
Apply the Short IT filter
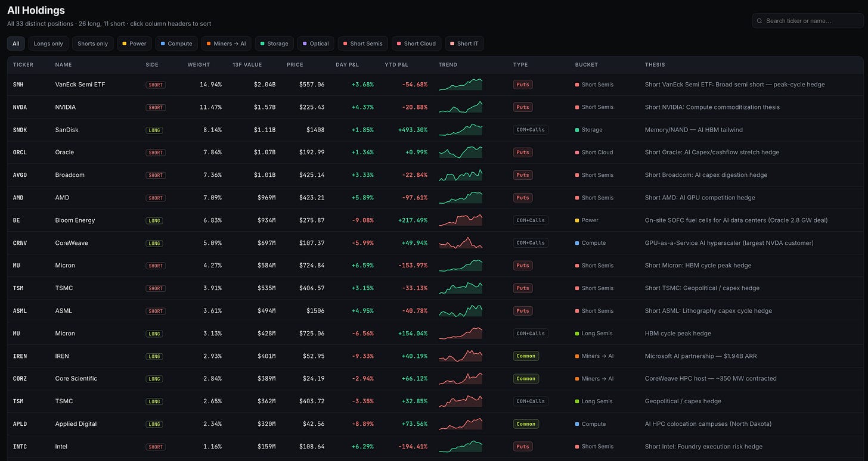(x=464, y=43)
